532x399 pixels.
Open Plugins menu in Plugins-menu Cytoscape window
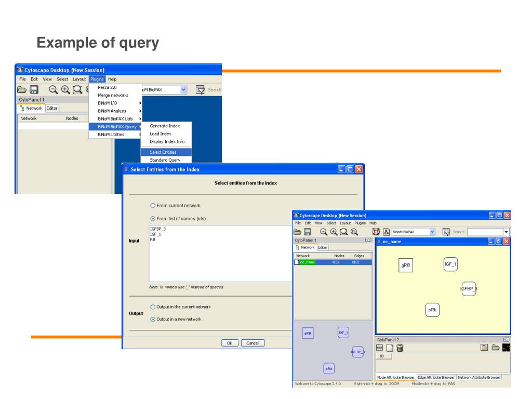[x=97, y=79]
